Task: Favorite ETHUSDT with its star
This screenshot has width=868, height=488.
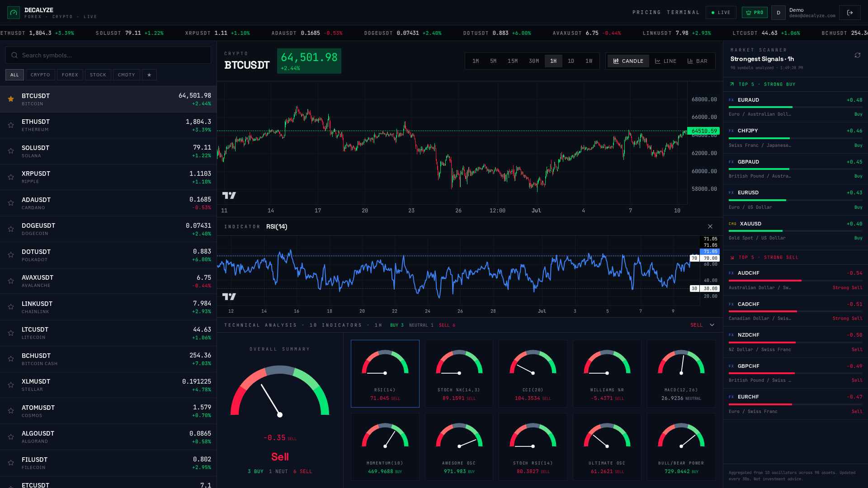Action: click(x=11, y=125)
